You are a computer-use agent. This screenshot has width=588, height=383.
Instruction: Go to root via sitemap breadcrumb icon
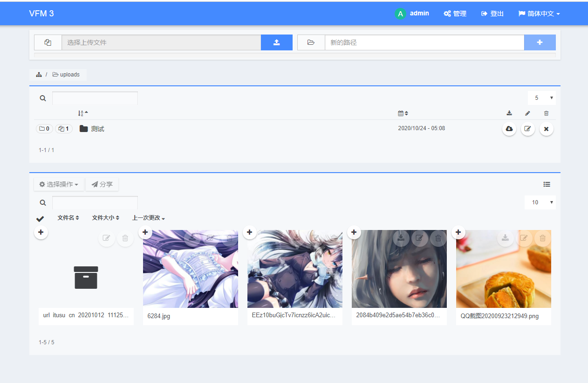pyautogui.click(x=39, y=75)
